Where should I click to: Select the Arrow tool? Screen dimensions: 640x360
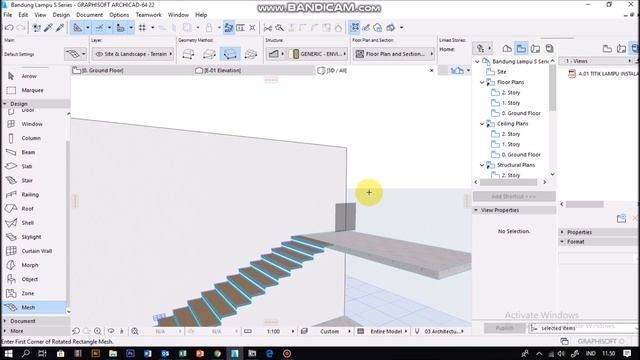(29, 76)
